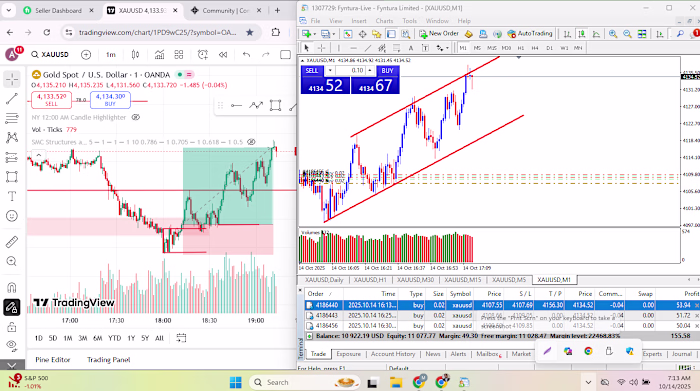700x391 pixels.
Task: Open the emoji icons tool in TradingView
Action: click(12, 216)
